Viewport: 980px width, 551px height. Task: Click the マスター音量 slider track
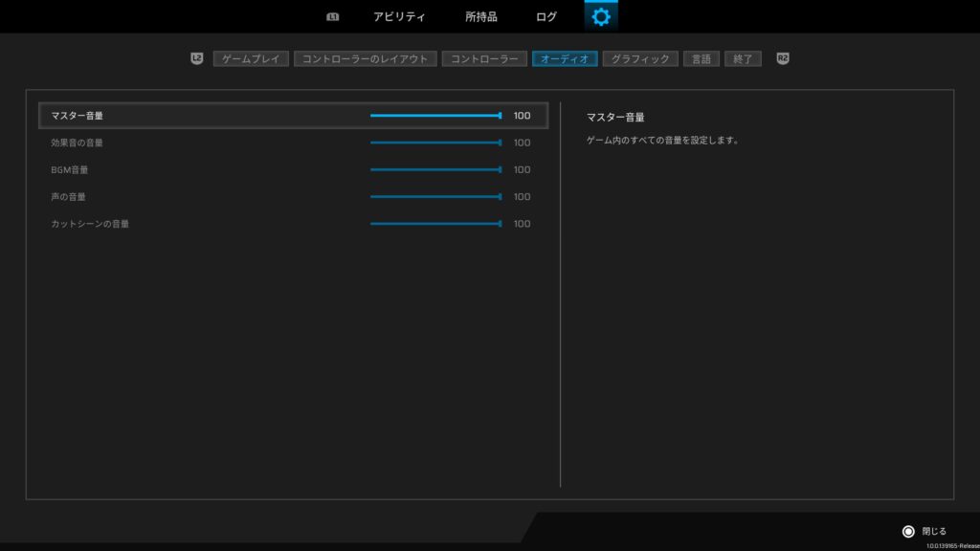[x=435, y=116]
